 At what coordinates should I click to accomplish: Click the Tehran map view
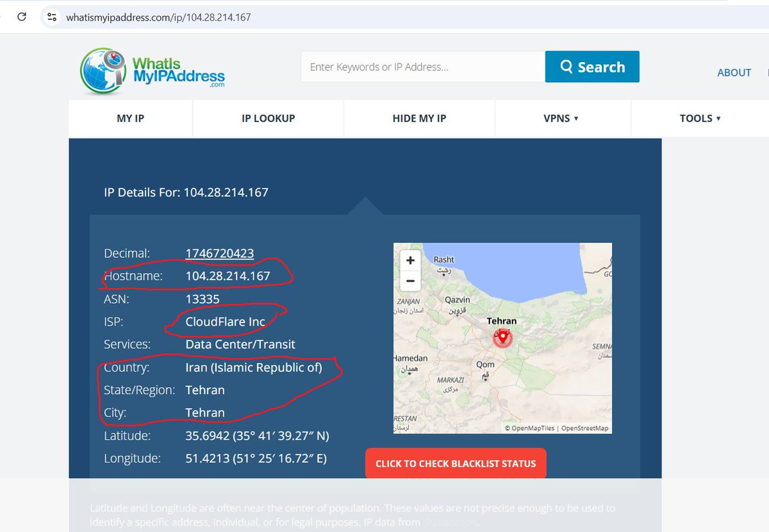click(x=502, y=338)
